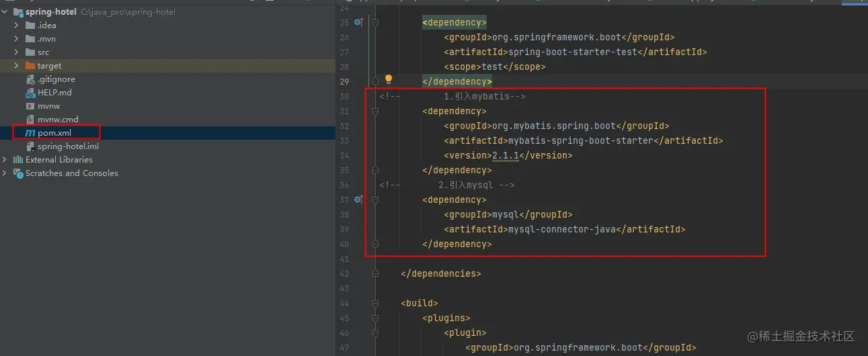Click the gutter marker on line 25
This screenshot has height=356, width=868.
pos(358,22)
